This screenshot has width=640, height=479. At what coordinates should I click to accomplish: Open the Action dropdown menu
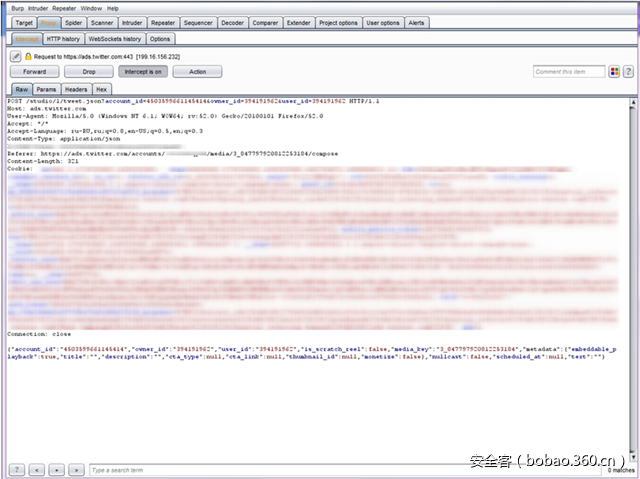(x=198, y=72)
